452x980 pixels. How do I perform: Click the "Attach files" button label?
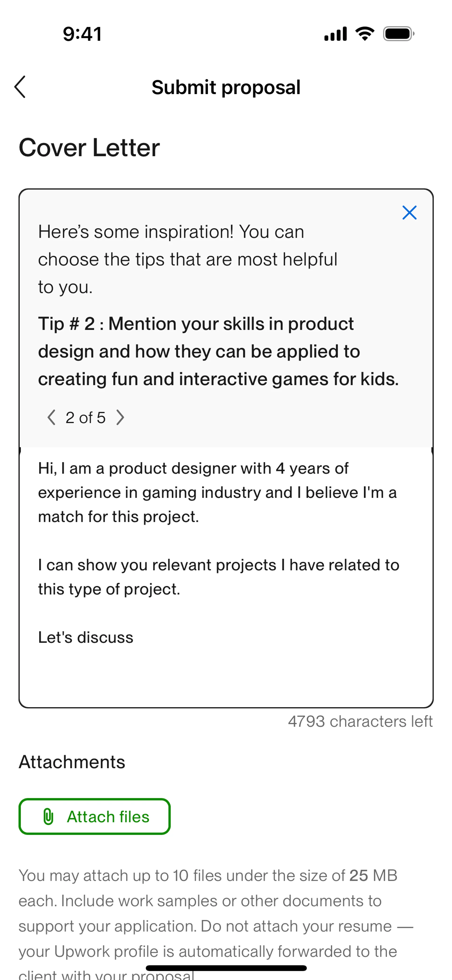(x=108, y=816)
